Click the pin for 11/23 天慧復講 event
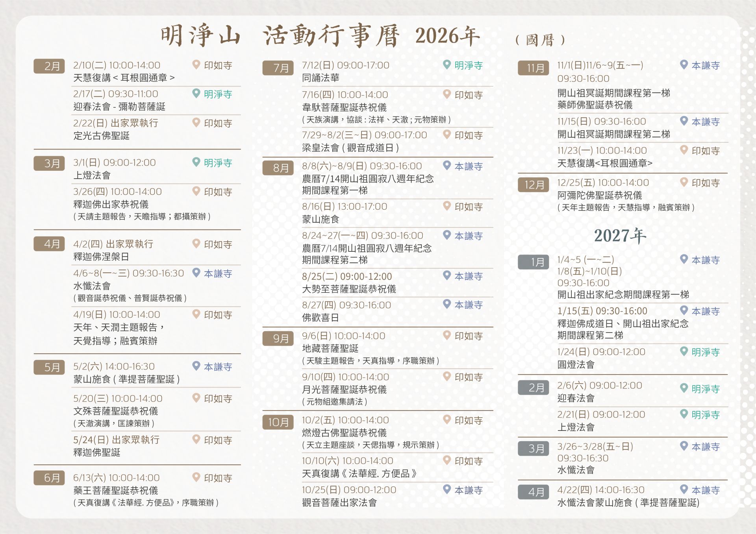This screenshot has height=534, width=756. (x=684, y=150)
